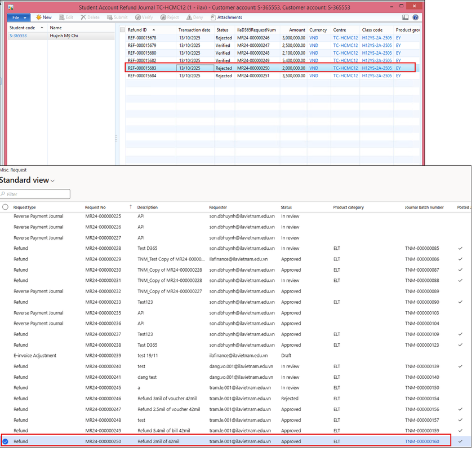Click the Submit toolbar button
Viewport: 476px width, 451px height.
tap(117, 17)
